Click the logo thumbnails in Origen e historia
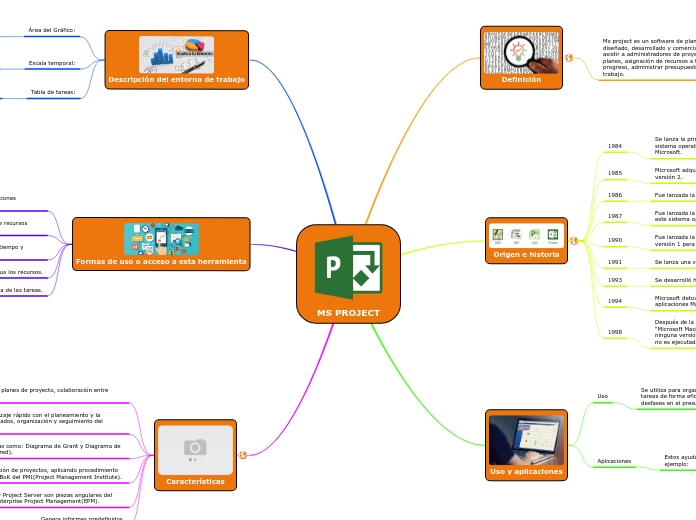The width and height of the screenshot is (696, 520). [526, 235]
